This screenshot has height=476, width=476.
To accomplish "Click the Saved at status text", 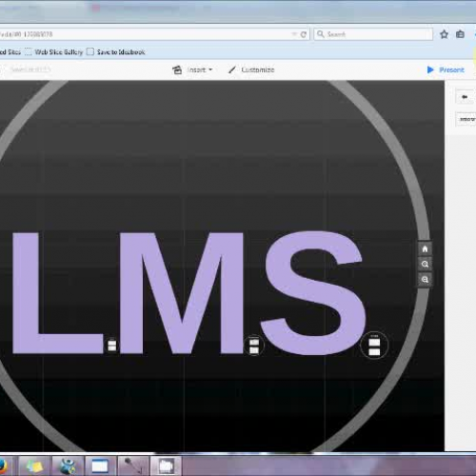I will click(x=30, y=69).
